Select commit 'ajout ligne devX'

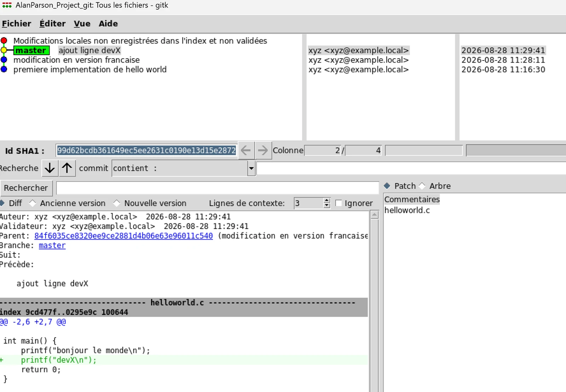click(89, 50)
